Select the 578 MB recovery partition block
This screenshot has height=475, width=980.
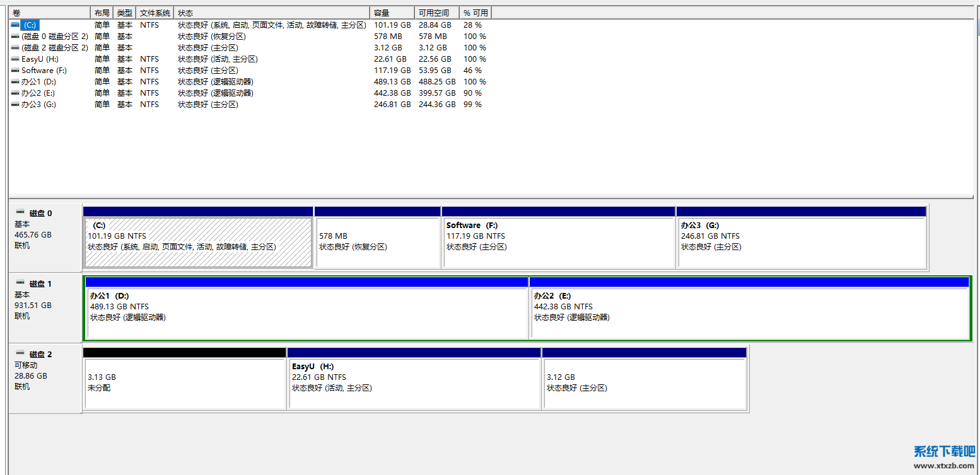[377, 243]
